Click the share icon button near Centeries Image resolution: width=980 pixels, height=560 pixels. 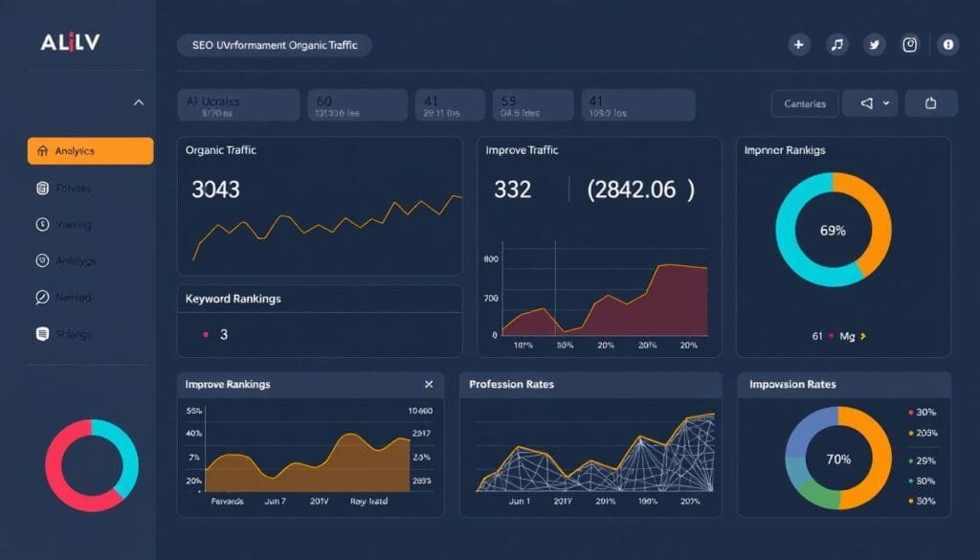pyautogui.click(x=931, y=102)
